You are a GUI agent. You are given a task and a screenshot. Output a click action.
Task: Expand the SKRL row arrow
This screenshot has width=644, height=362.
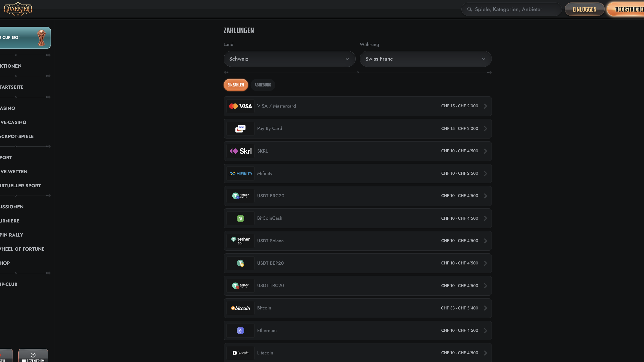pos(486,151)
